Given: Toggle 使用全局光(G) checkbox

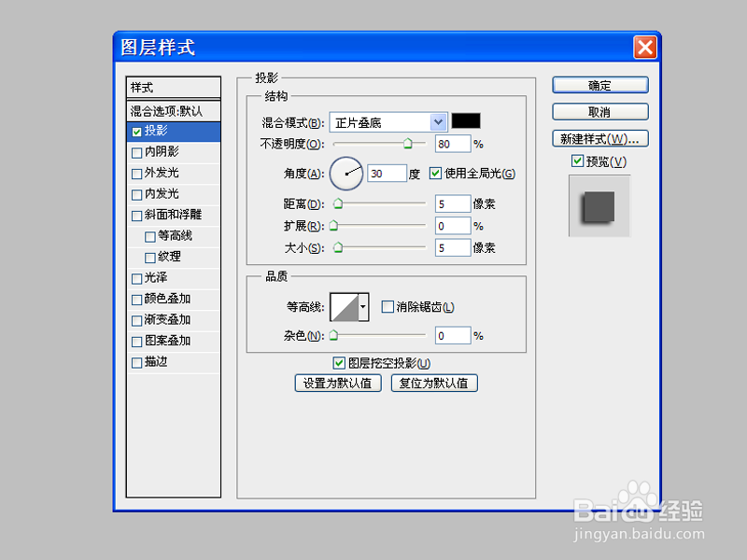Looking at the screenshot, I should click(435, 173).
